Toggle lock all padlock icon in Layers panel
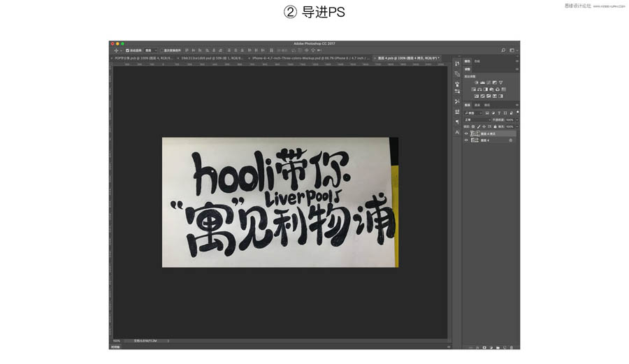 pos(495,126)
